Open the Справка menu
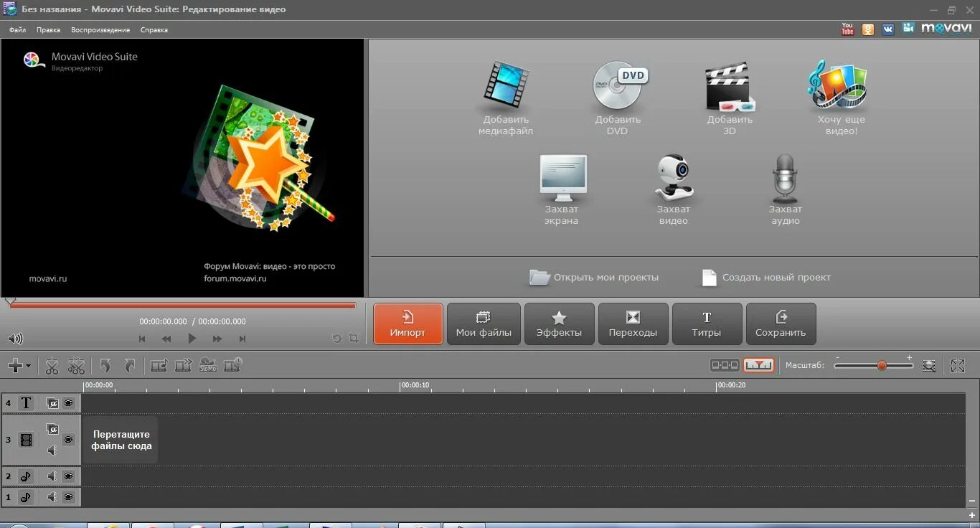Image resolution: width=980 pixels, height=528 pixels. [x=154, y=30]
